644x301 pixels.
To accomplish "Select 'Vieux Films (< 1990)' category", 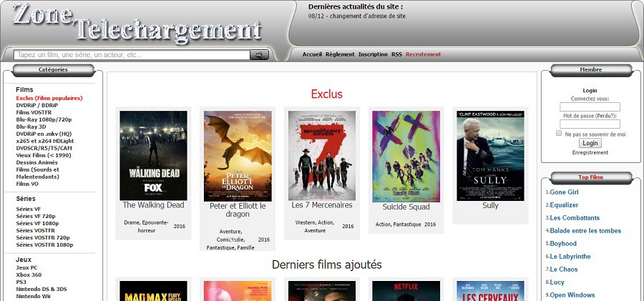I will pos(44,155).
